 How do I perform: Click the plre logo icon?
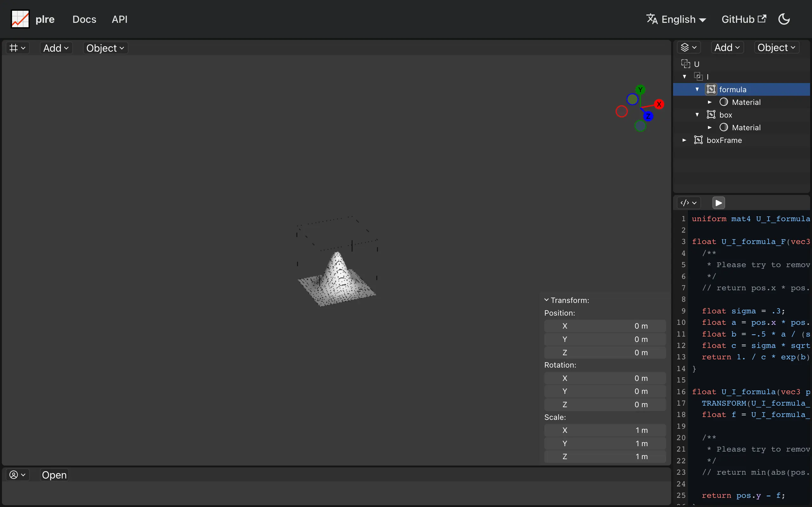pos(20,19)
